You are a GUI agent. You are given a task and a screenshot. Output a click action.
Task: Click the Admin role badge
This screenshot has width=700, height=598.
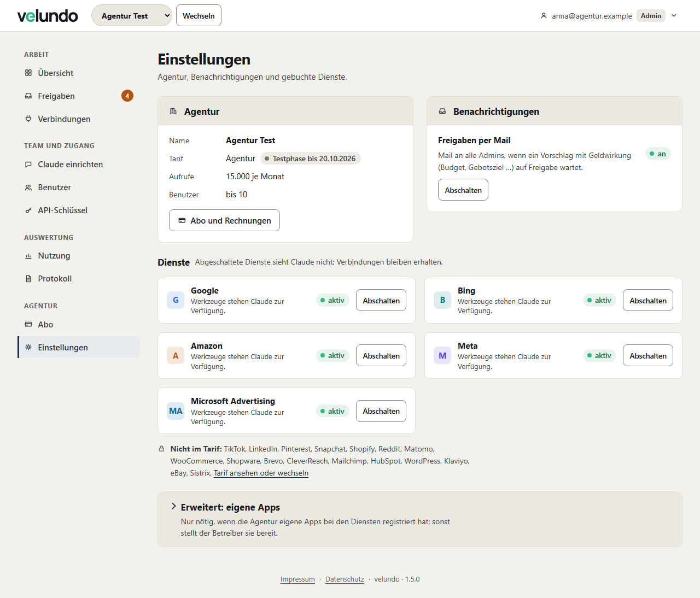(651, 16)
